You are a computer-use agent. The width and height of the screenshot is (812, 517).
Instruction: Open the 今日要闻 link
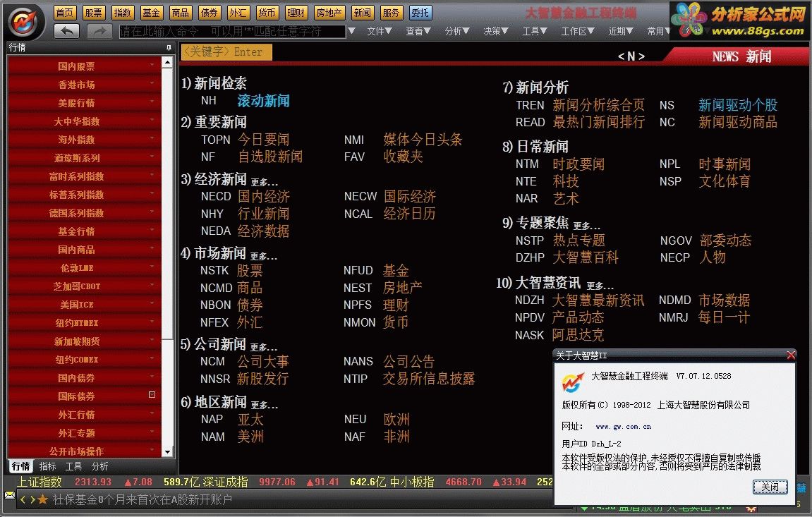point(263,139)
